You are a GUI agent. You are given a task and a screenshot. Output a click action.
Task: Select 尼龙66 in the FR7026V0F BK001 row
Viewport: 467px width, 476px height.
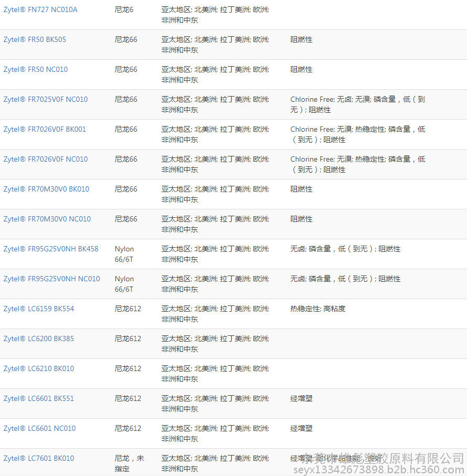126,129
